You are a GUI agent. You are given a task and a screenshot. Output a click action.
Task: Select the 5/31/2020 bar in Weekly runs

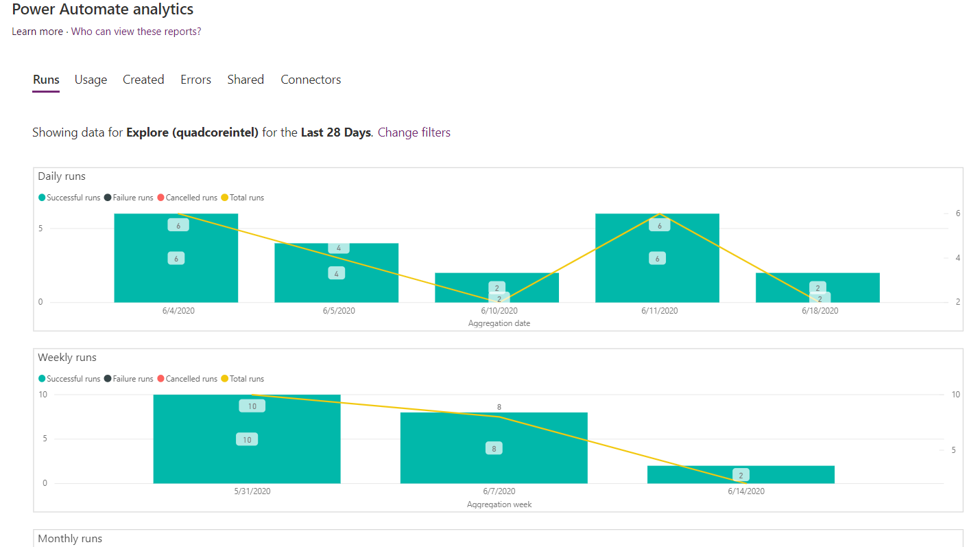(246, 439)
